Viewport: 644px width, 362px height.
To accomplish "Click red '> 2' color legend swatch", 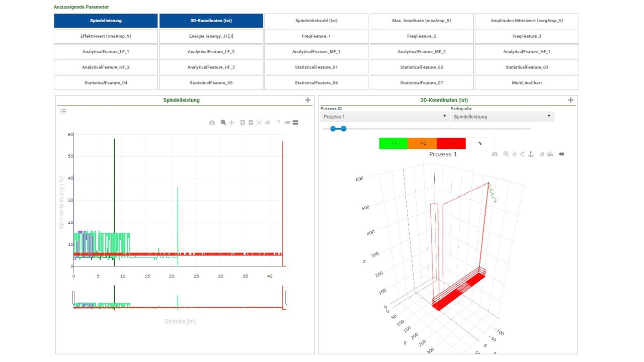I will [451, 143].
